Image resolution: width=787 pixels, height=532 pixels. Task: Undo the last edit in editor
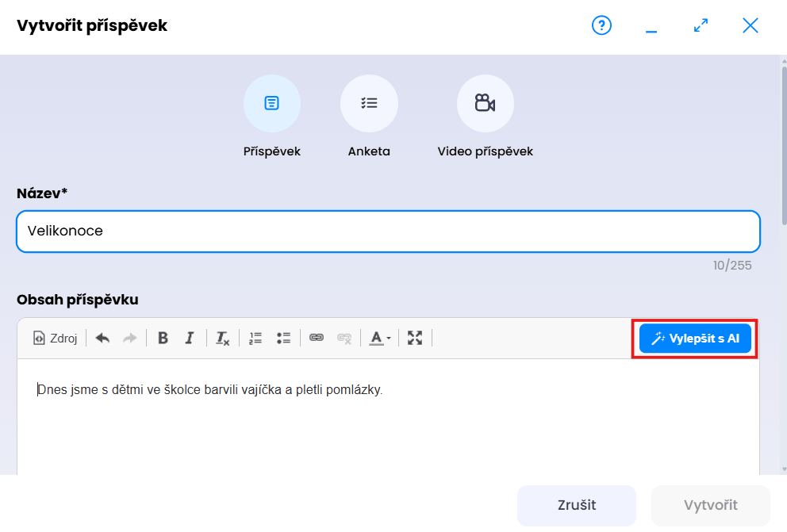point(102,338)
